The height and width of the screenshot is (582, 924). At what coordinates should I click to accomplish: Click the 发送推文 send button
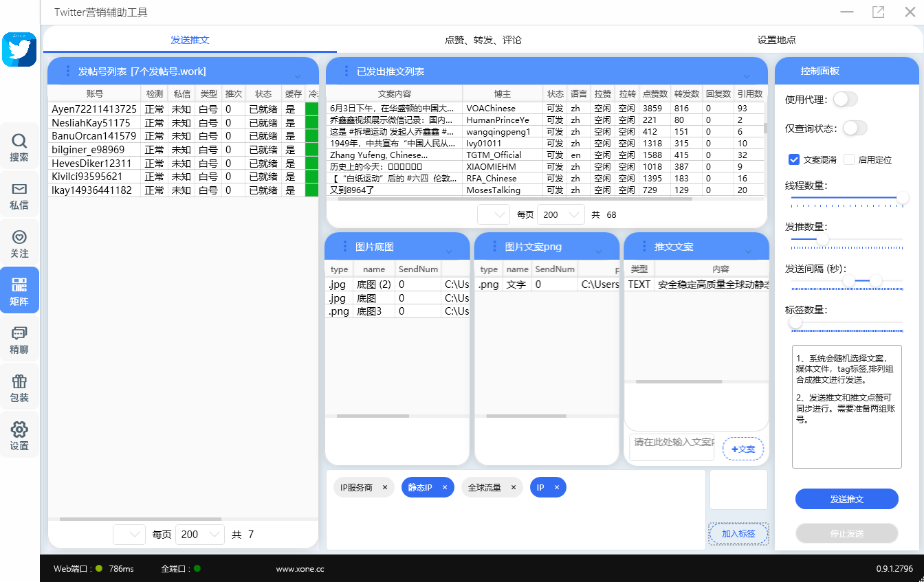(x=846, y=499)
